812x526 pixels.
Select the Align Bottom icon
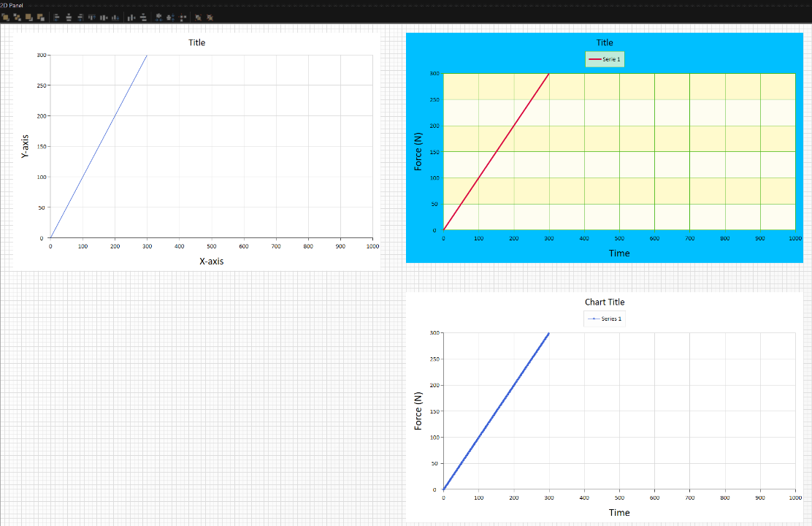pos(115,18)
